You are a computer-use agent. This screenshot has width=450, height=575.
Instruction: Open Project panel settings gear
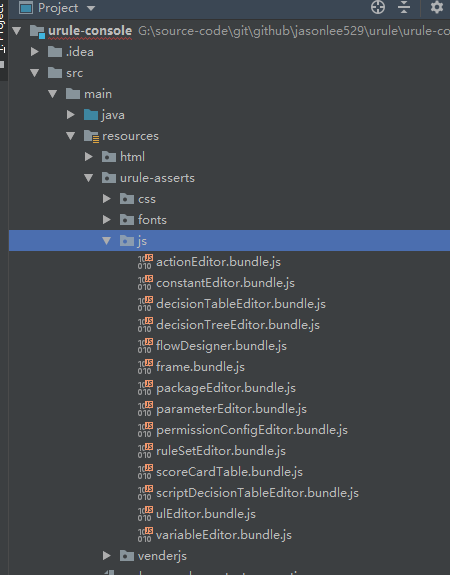click(436, 7)
